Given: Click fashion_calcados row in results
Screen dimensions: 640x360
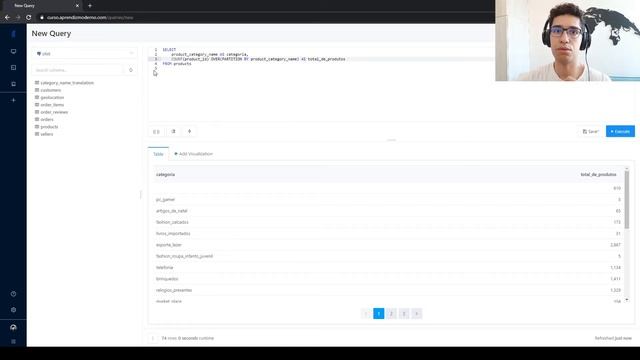Looking at the screenshot, I should [x=388, y=222].
